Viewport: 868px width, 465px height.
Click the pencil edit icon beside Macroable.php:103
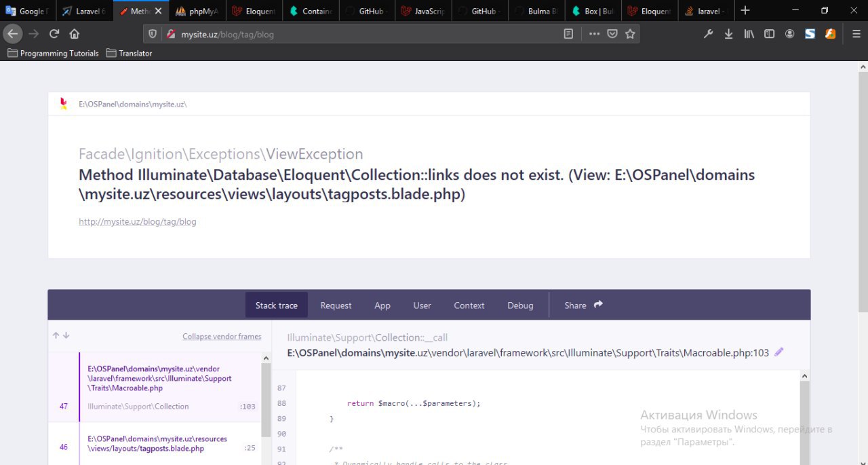(x=779, y=352)
